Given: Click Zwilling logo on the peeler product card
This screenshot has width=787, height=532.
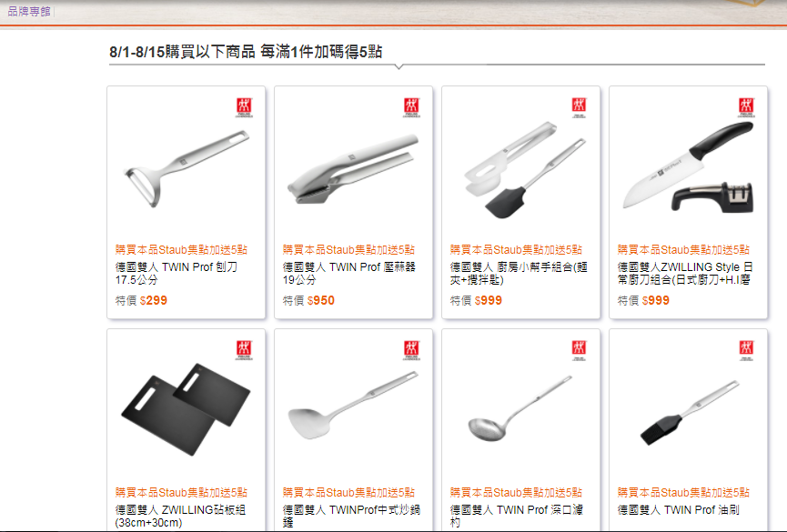Looking at the screenshot, I should pyautogui.click(x=245, y=107).
